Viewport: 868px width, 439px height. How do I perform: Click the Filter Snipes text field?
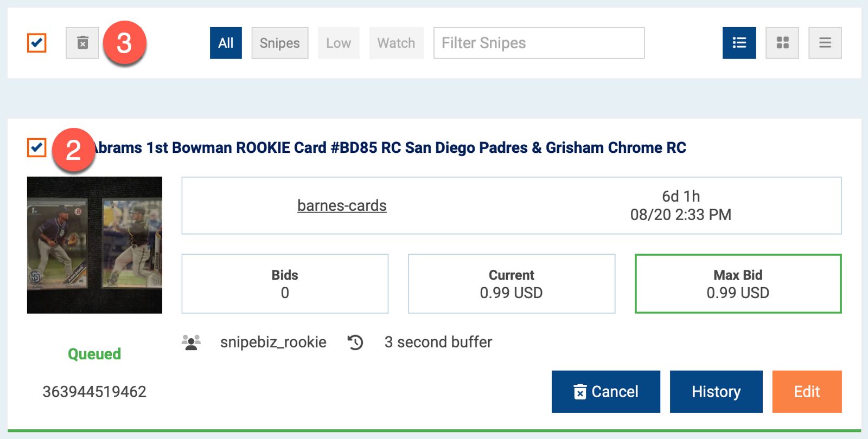(x=539, y=43)
